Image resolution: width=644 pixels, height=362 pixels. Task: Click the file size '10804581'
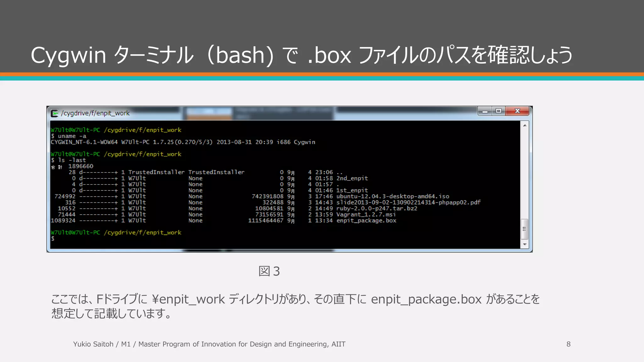pos(269,209)
